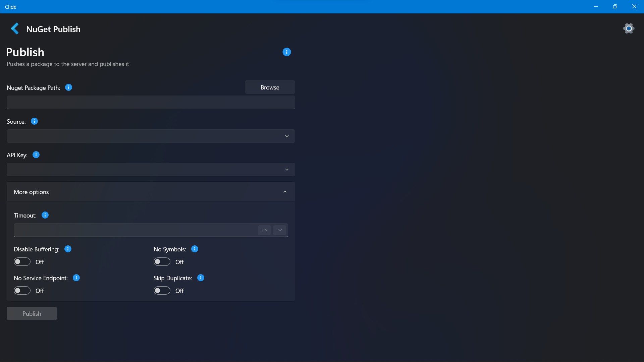Click info icon next to Publish heading
644x362 pixels.
tap(286, 52)
